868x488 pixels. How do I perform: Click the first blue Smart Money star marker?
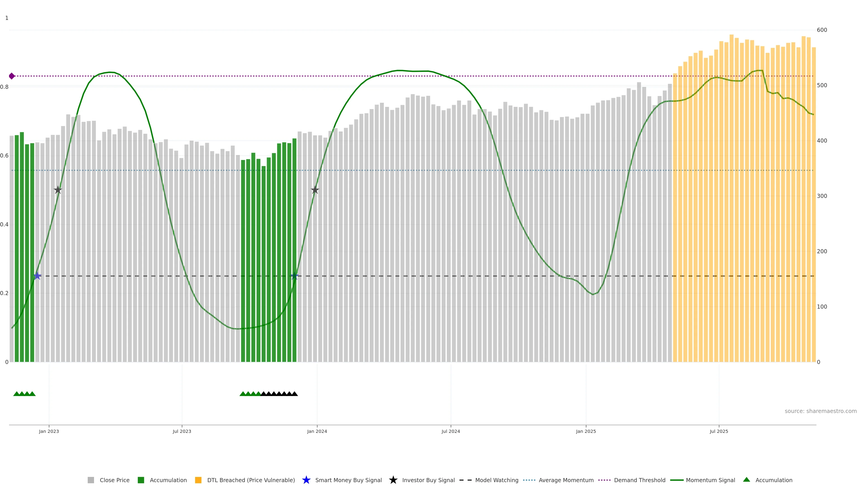click(37, 276)
